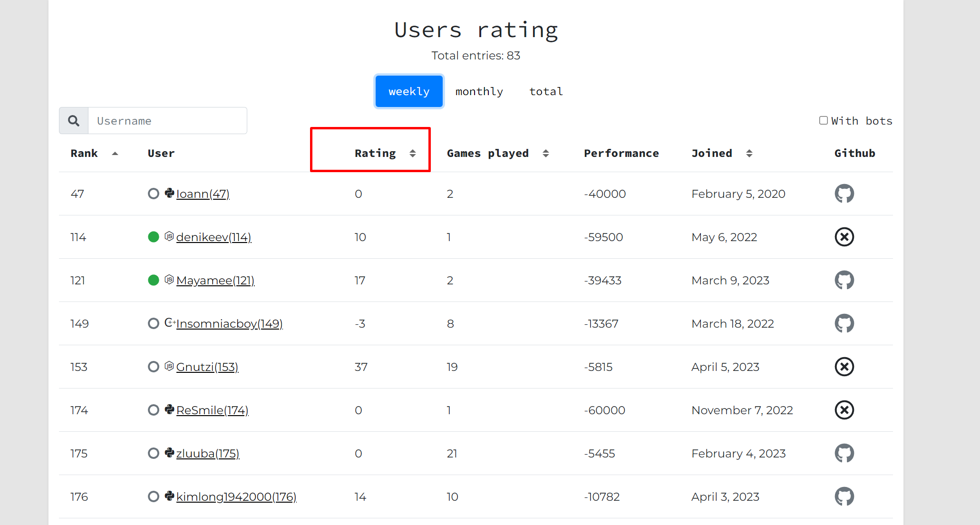This screenshot has width=980, height=525.
Task: Select the weekly rating tab
Action: [x=409, y=91]
